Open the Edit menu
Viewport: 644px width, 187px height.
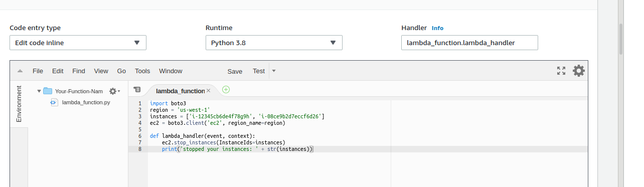pyautogui.click(x=58, y=71)
